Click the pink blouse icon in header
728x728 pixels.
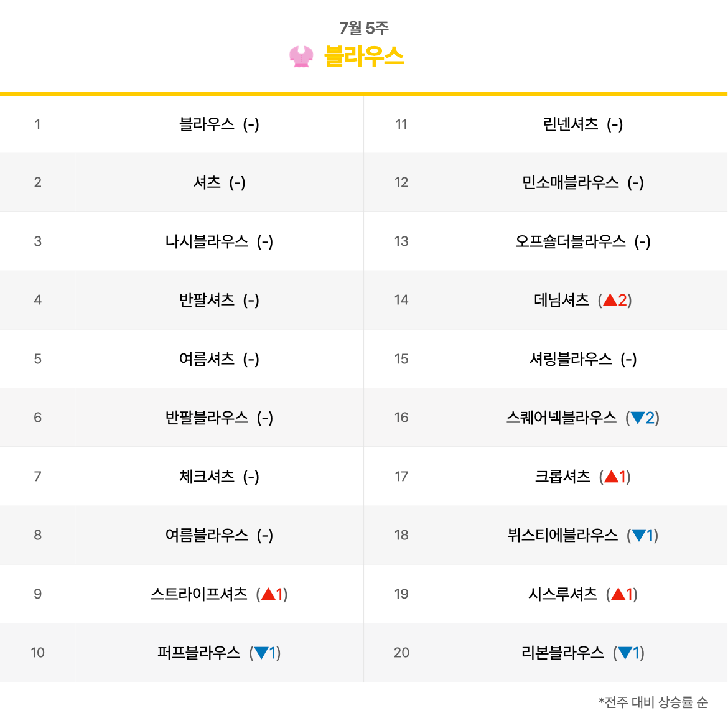click(x=301, y=57)
